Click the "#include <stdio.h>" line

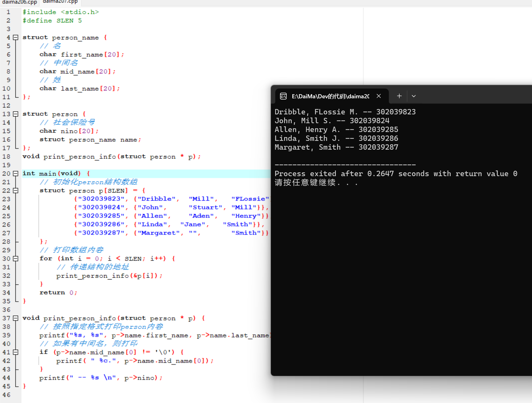pos(61,12)
